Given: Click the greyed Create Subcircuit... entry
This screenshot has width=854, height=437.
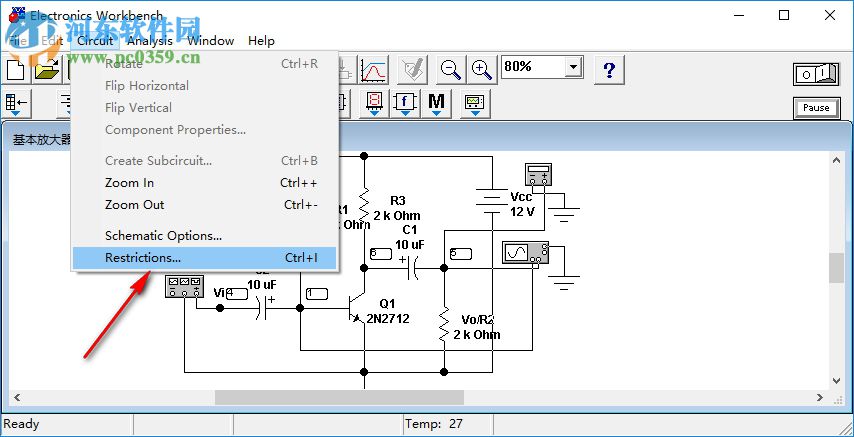Looking at the screenshot, I should (204, 161).
